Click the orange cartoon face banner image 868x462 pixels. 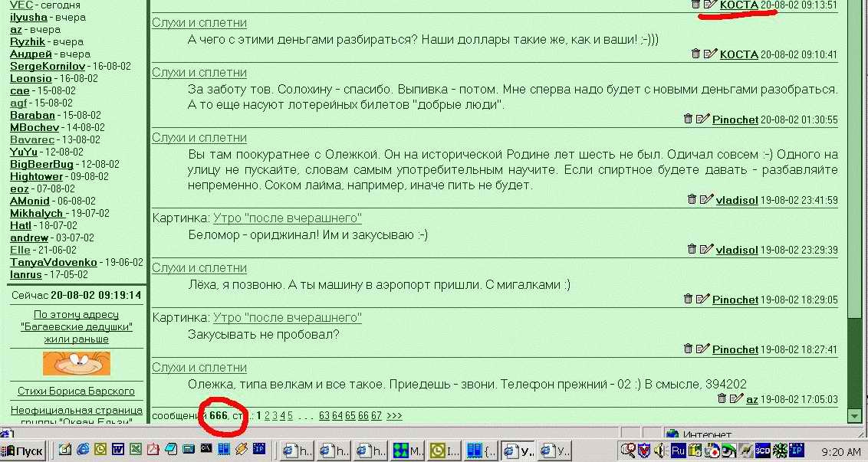pos(77,363)
